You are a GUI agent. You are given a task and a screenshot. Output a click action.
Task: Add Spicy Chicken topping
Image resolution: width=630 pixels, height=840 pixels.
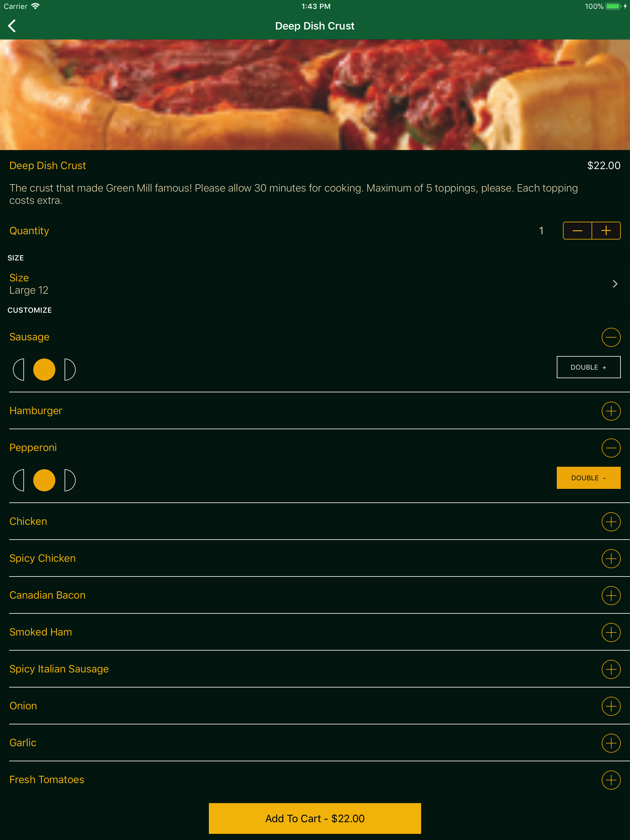tap(611, 558)
